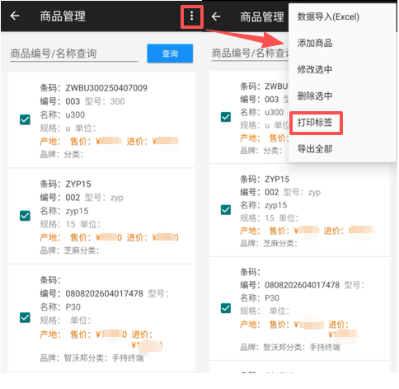The height and width of the screenshot is (389, 399).
Task: Click 名称: zyp15 in right screen
Action: pos(264,205)
